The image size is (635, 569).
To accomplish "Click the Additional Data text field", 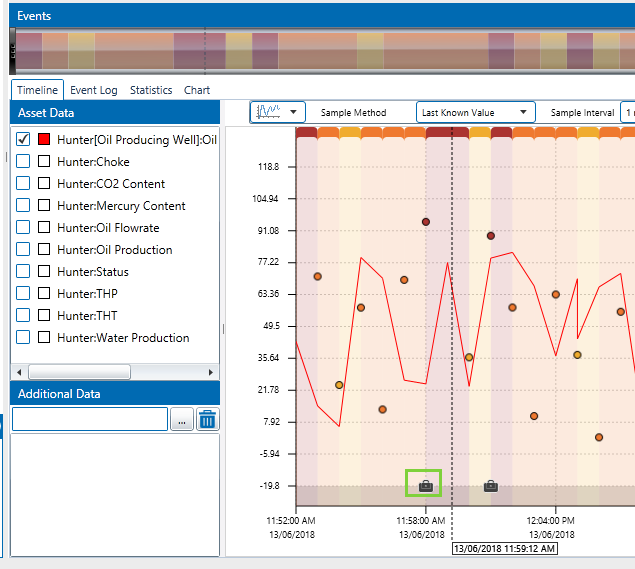I will click(x=90, y=419).
